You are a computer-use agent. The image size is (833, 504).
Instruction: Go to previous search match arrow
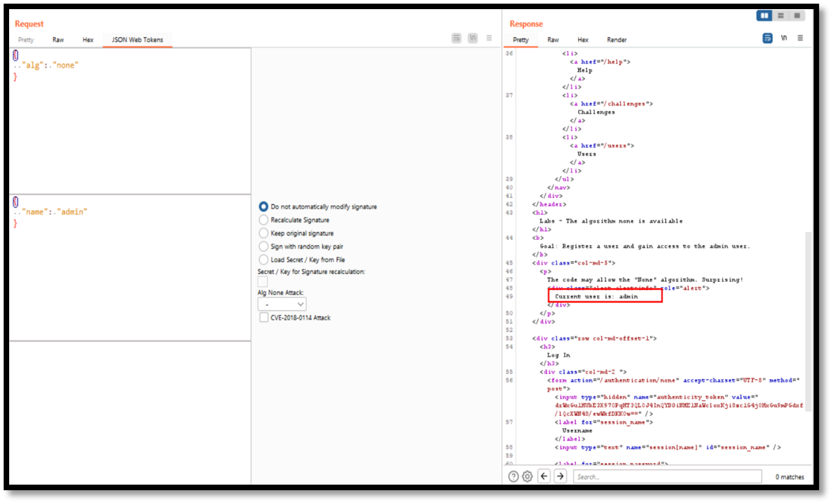click(x=544, y=477)
